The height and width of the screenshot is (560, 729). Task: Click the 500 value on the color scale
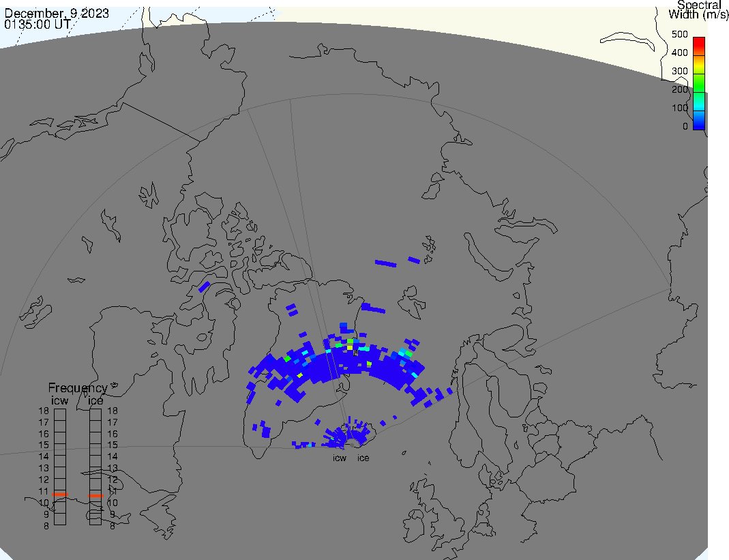point(680,34)
